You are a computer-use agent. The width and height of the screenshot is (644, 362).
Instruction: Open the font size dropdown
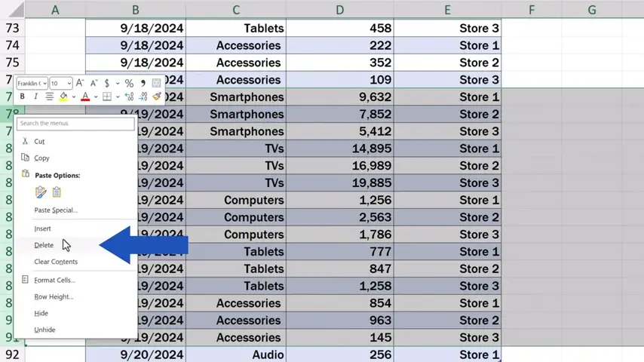tap(69, 83)
